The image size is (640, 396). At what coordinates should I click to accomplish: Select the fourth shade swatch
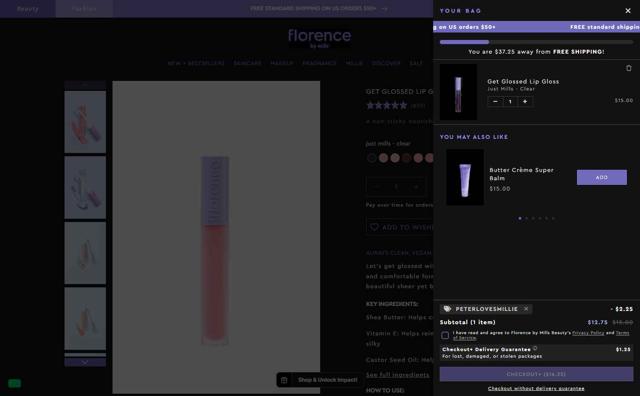pyautogui.click(x=407, y=158)
